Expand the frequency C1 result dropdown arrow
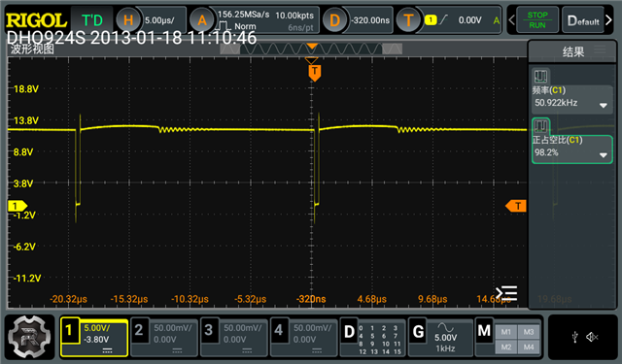This screenshot has width=622, height=364. [604, 106]
